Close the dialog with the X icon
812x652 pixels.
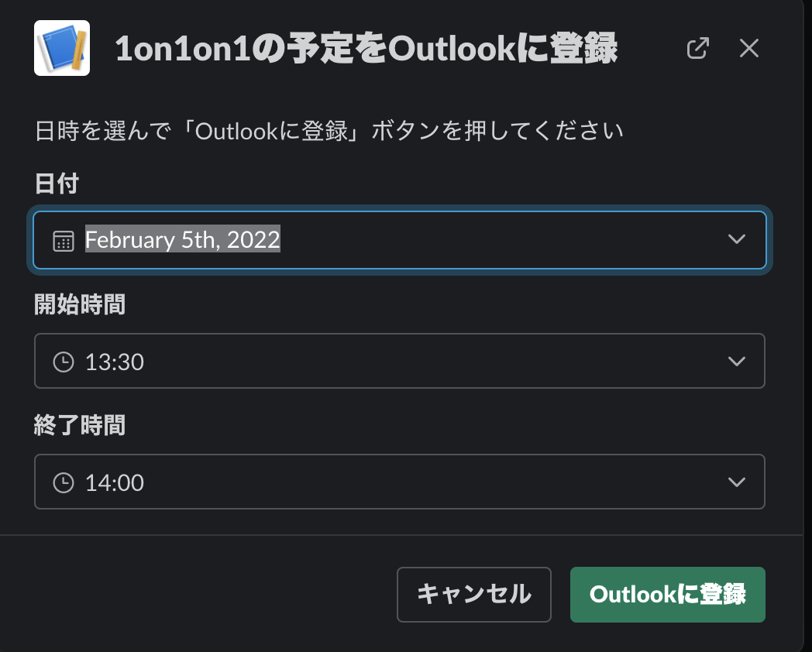click(748, 48)
